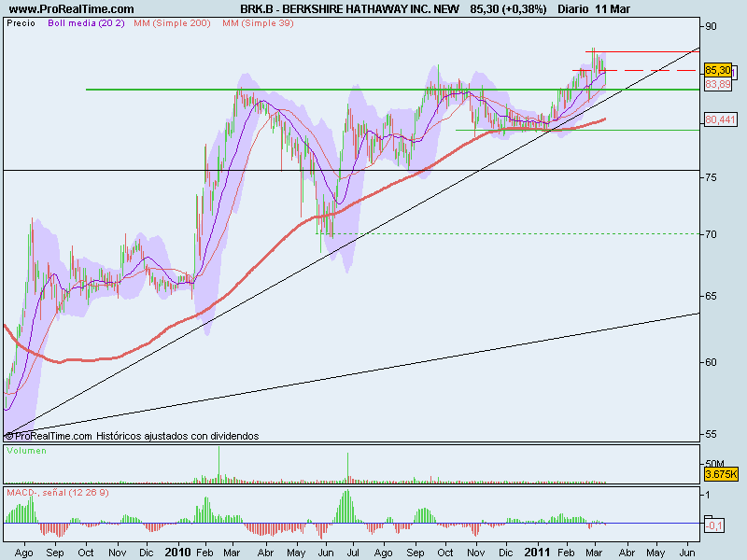Click the -0,1 MACD value tag
Viewport: 747px width, 560px height.
click(714, 525)
